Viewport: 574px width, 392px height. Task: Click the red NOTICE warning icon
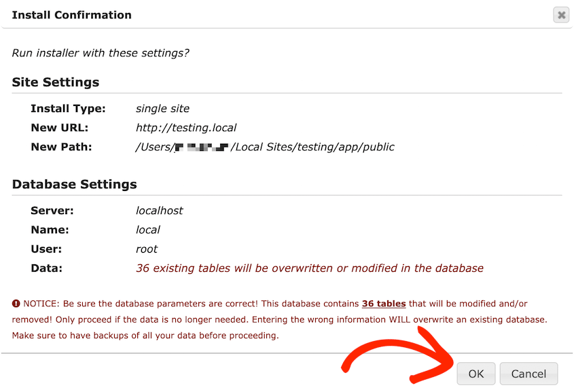tap(16, 304)
